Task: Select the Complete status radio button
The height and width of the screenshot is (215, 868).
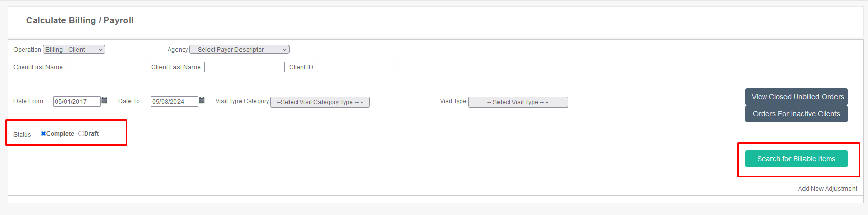Action: (43, 133)
